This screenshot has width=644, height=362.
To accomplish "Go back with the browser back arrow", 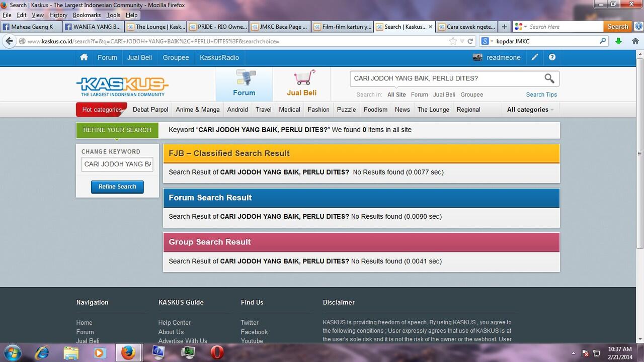I will coord(10,41).
